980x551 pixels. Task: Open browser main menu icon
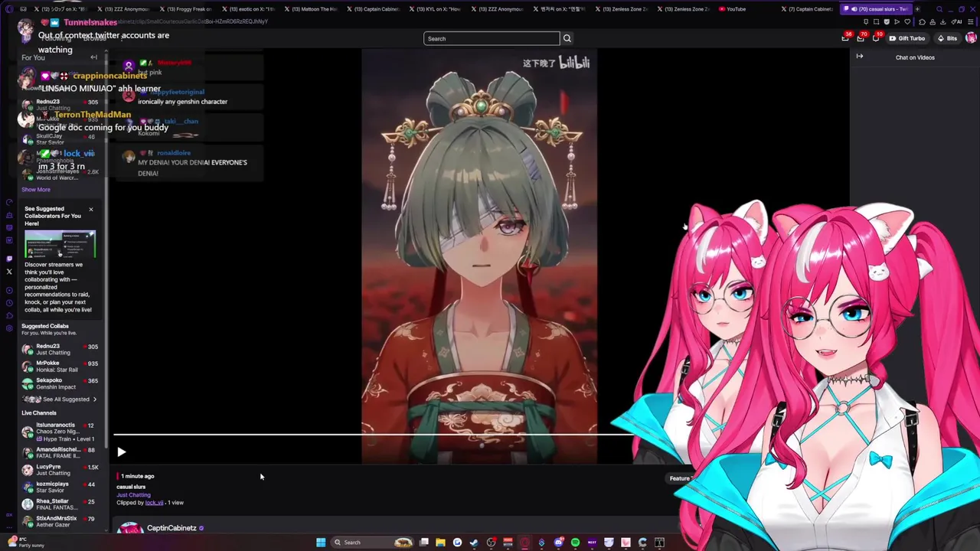[x=971, y=21]
